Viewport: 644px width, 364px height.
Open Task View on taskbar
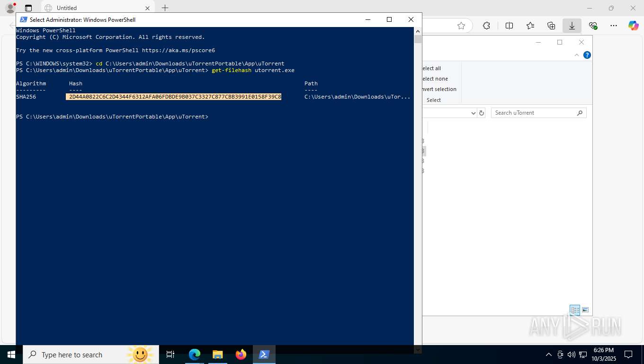click(x=170, y=355)
